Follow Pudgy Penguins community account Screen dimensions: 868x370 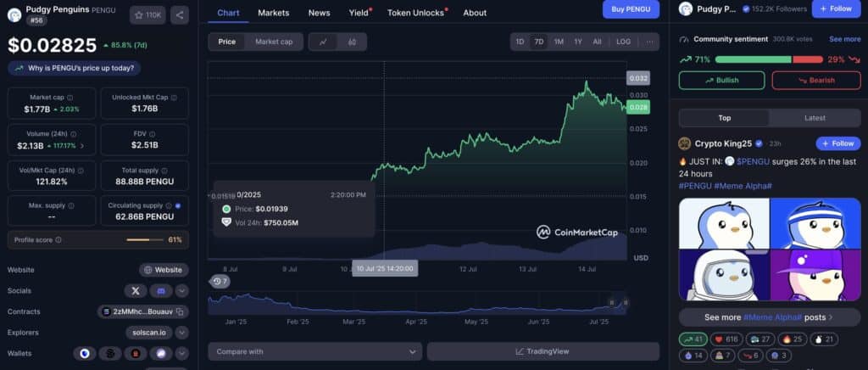(x=836, y=8)
